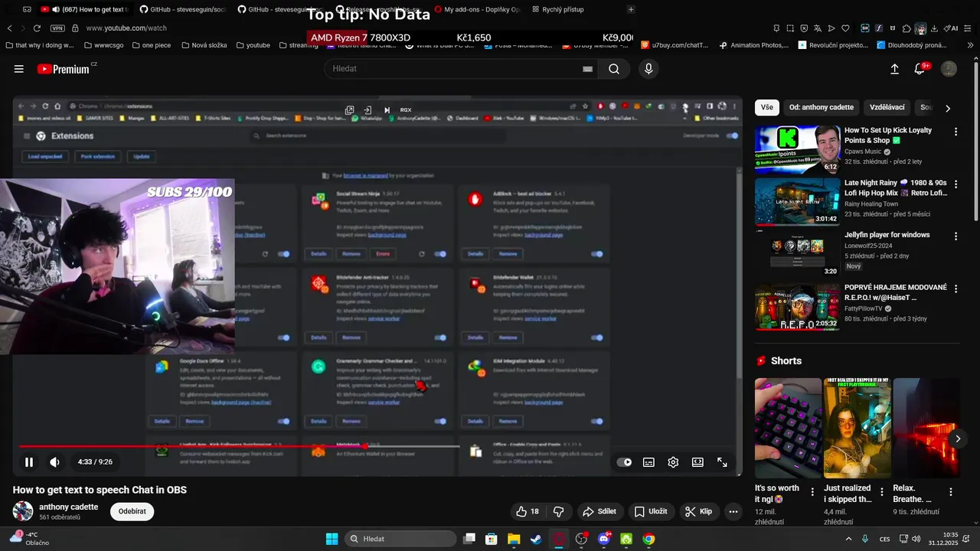This screenshot has height=551, width=980.
Task: Toggle subtitles in the video player
Action: (x=648, y=462)
